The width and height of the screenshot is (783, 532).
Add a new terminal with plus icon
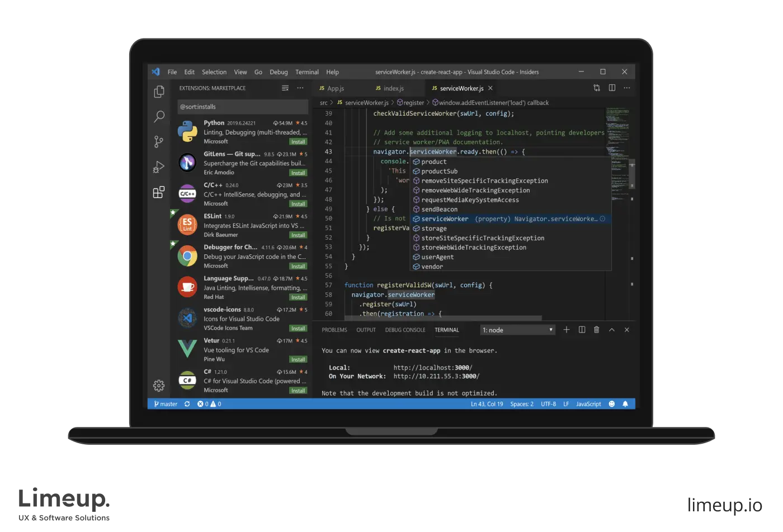pyautogui.click(x=566, y=330)
